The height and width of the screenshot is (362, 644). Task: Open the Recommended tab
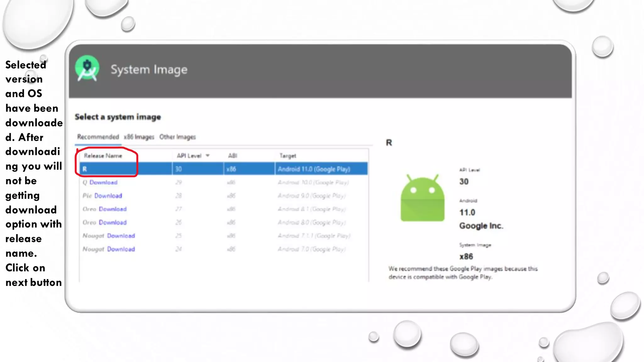(x=98, y=137)
